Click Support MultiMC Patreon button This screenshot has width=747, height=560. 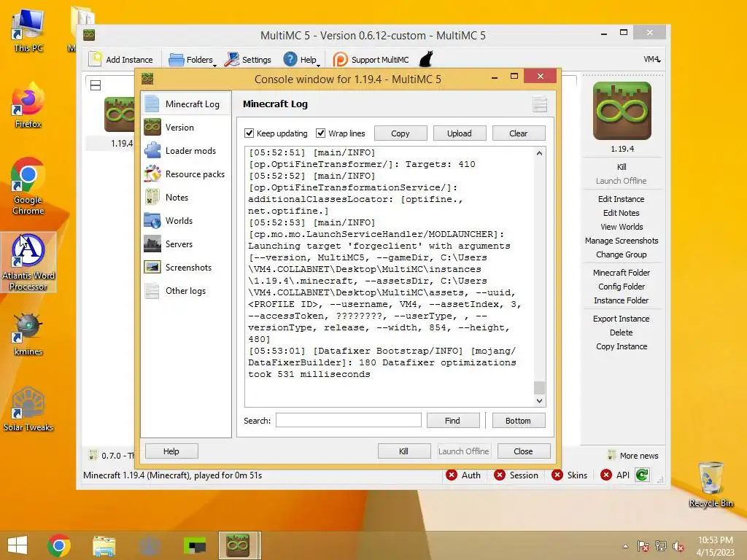click(x=371, y=60)
